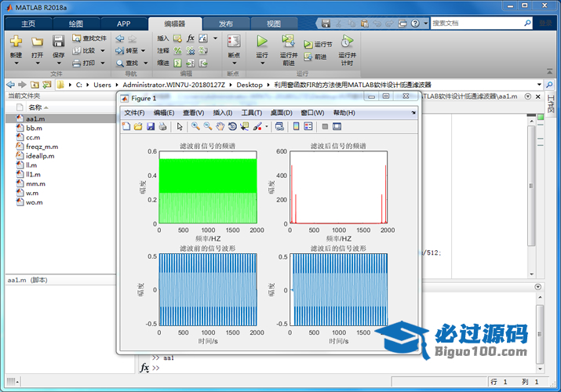The image size is (561, 392).
Task: Switch to the 发布 ribbon tab
Action: coord(226,24)
